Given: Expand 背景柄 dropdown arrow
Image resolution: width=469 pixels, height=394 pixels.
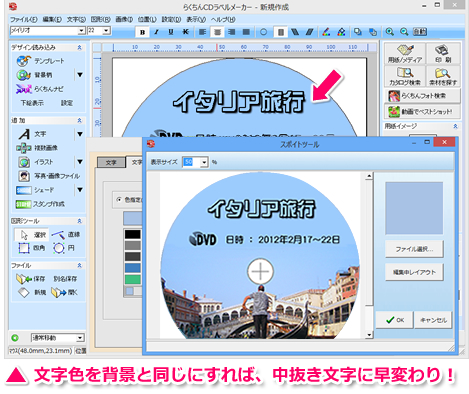Looking at the screenshot, I should coord(80,75).
